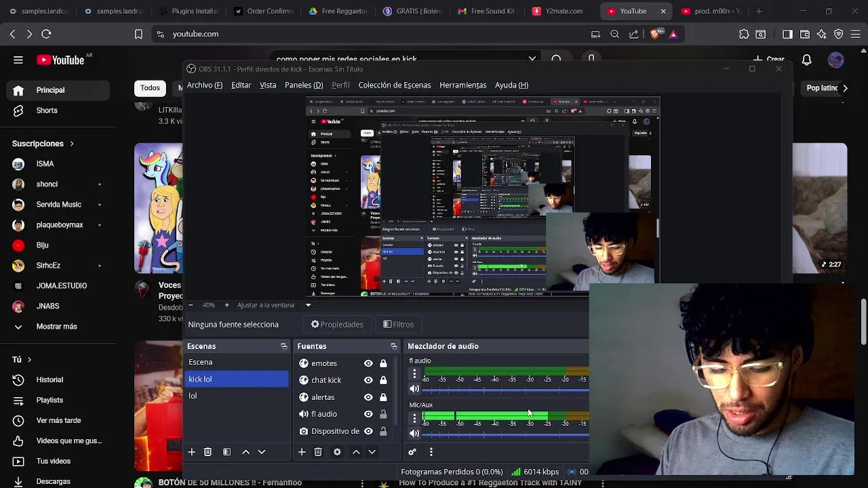Open audio mixer menu dots at bottom

(431, 452)
